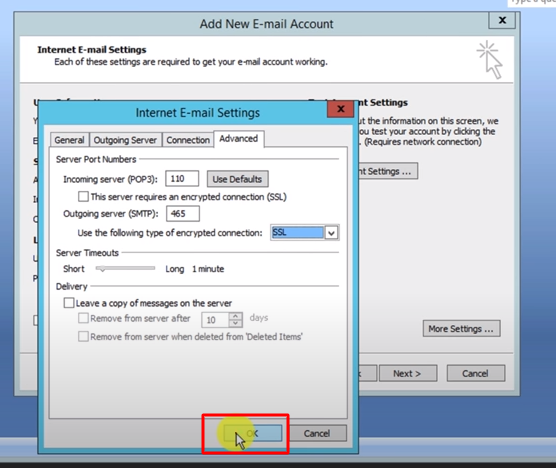This screenshot has width=556, height=468.
Task: Increase the remove-after days spinner
Action: pos(236,316)
